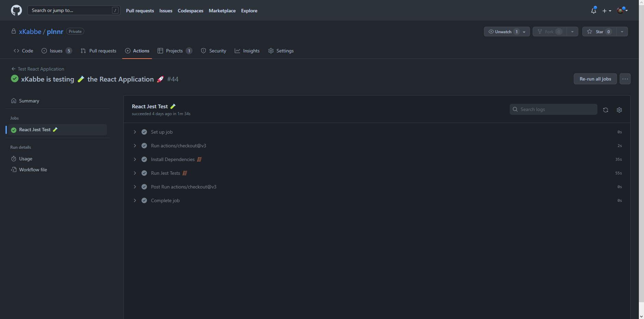Click the green run status check icon

tap(15, 78)
